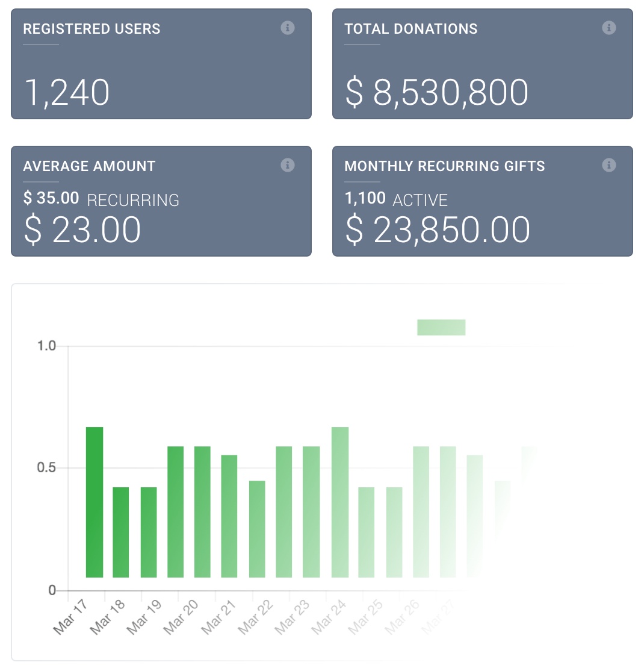Click the Mar 22 chart bar
The image size is (644, 671).
point(257,529)
